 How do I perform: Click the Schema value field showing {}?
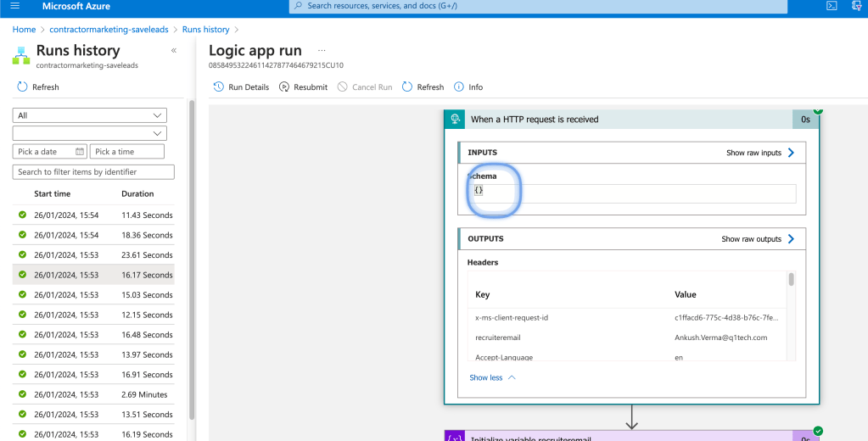631,193
